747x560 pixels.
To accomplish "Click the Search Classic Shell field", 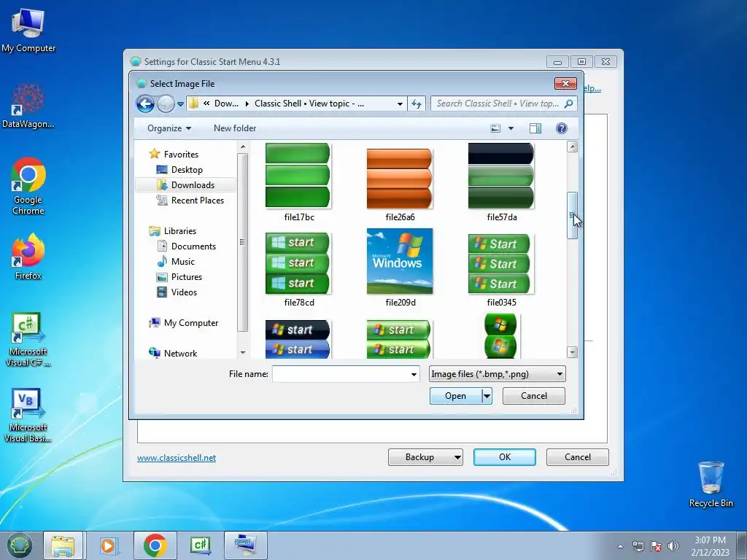I will click(498, 104).
